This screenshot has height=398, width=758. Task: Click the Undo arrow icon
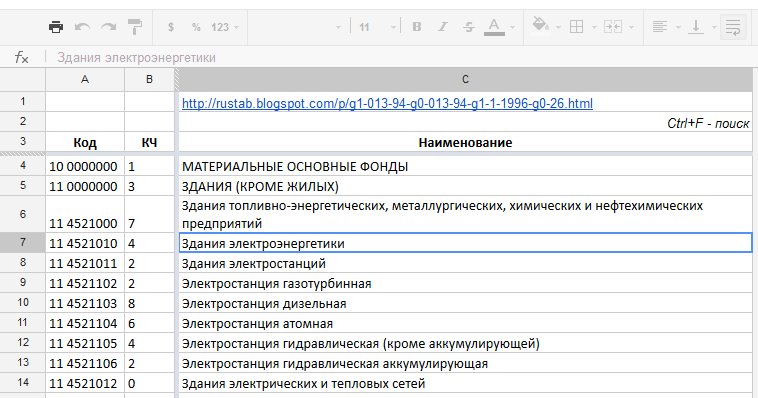[x=82, y=27]
